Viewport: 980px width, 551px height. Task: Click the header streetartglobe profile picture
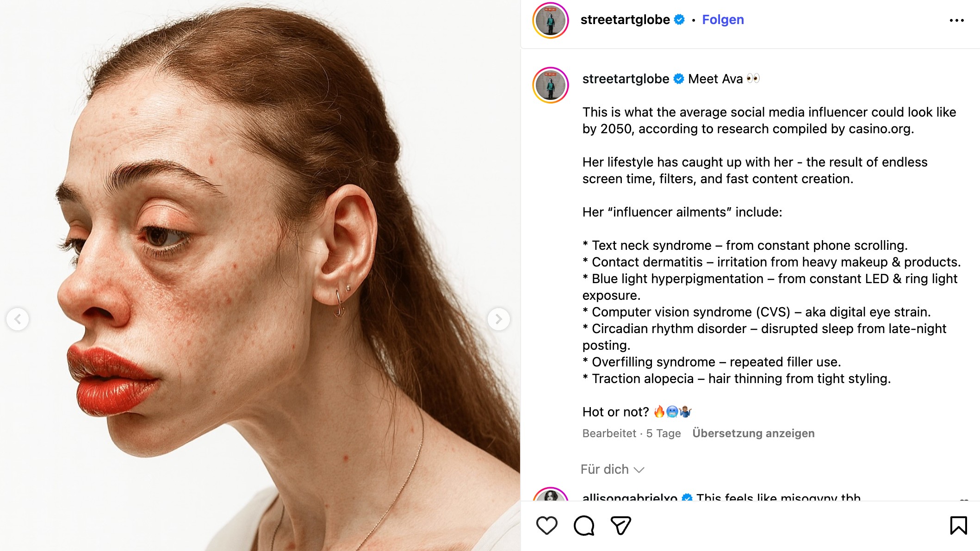click(x=551, y=20)
